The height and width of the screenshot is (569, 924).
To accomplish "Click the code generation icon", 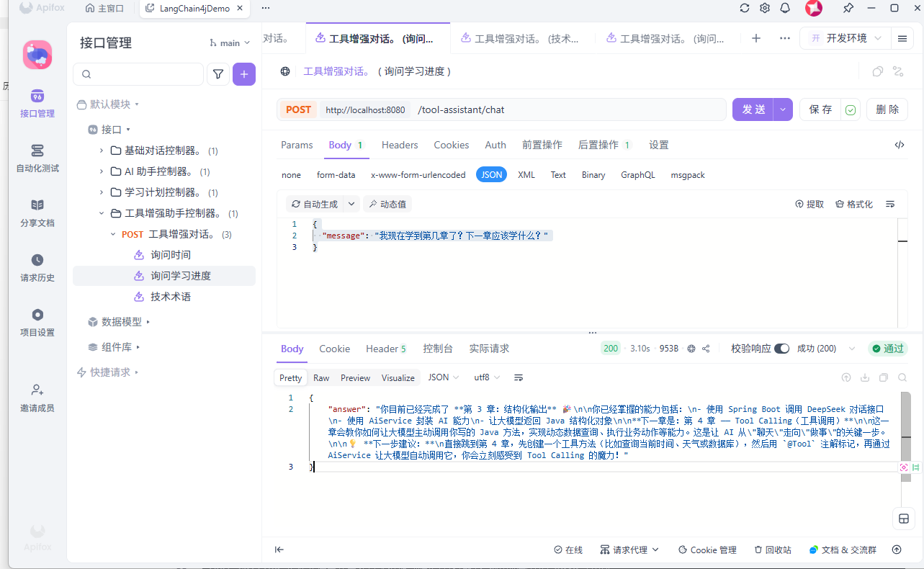I will click(900, 145).
